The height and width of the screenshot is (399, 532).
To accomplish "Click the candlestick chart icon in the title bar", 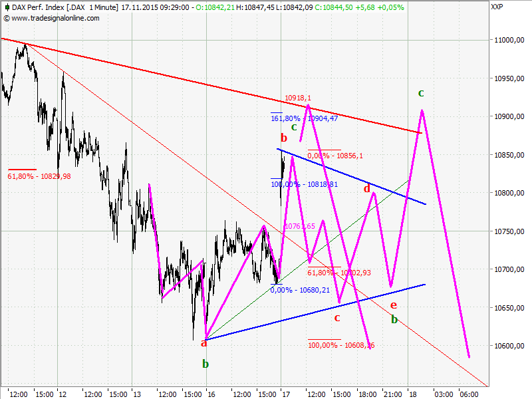I will pos(7,6).
